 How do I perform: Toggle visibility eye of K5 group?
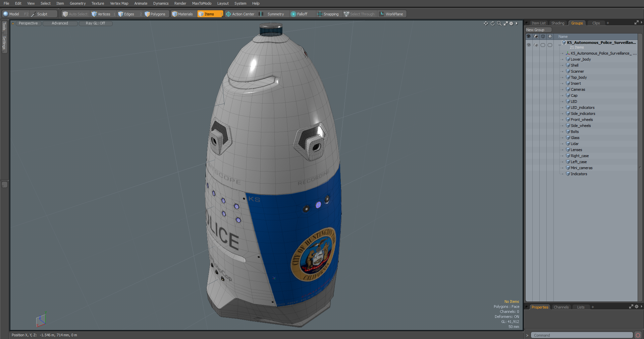(x=529, y=45)
